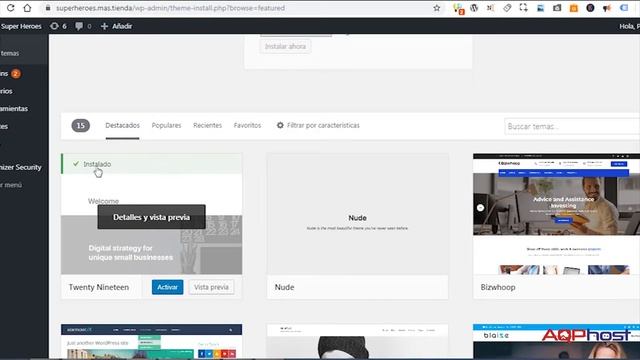Click the Bizwhoop theme name label

click(498, 287)
